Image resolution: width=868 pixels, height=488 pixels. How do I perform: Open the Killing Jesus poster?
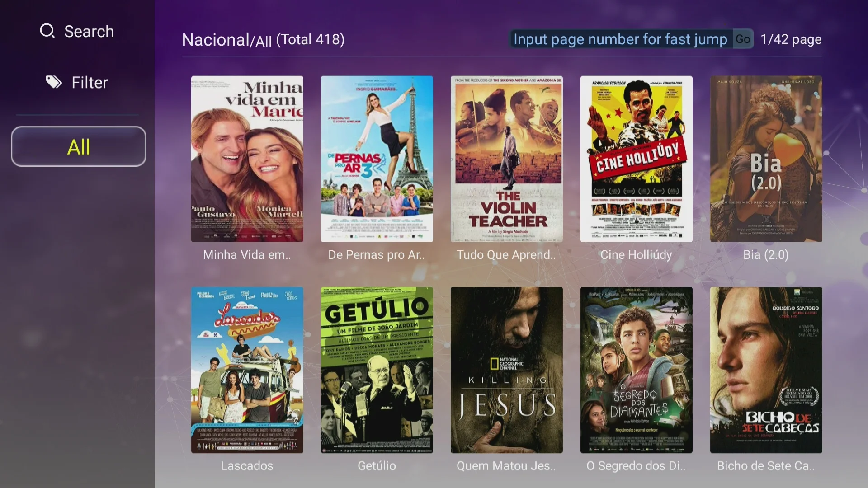coord(507,370)
